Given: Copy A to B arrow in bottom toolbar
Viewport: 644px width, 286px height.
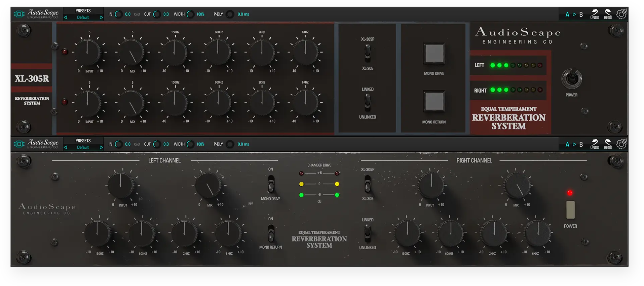Looking at the screenshot, I should [574, 145].
